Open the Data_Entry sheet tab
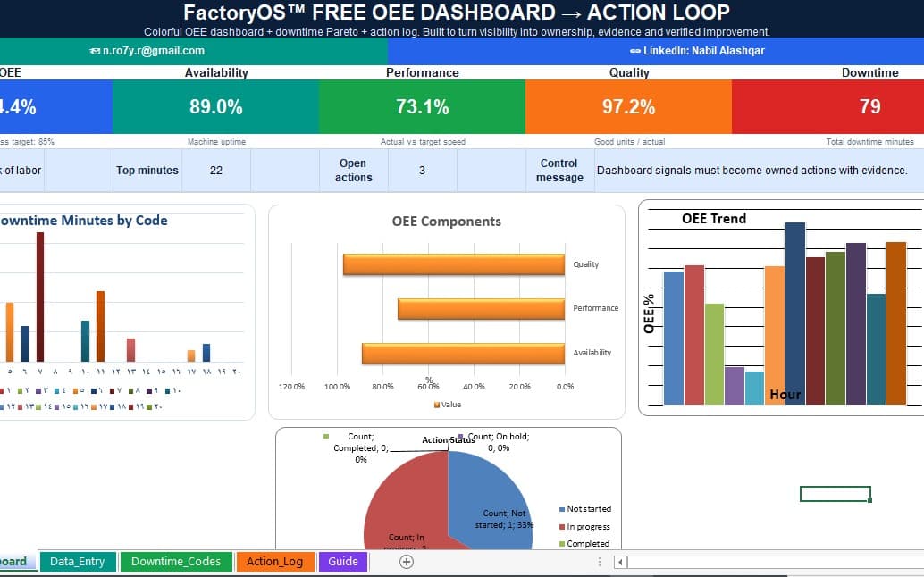Screen dimensions: 924x577 [78, 562]
